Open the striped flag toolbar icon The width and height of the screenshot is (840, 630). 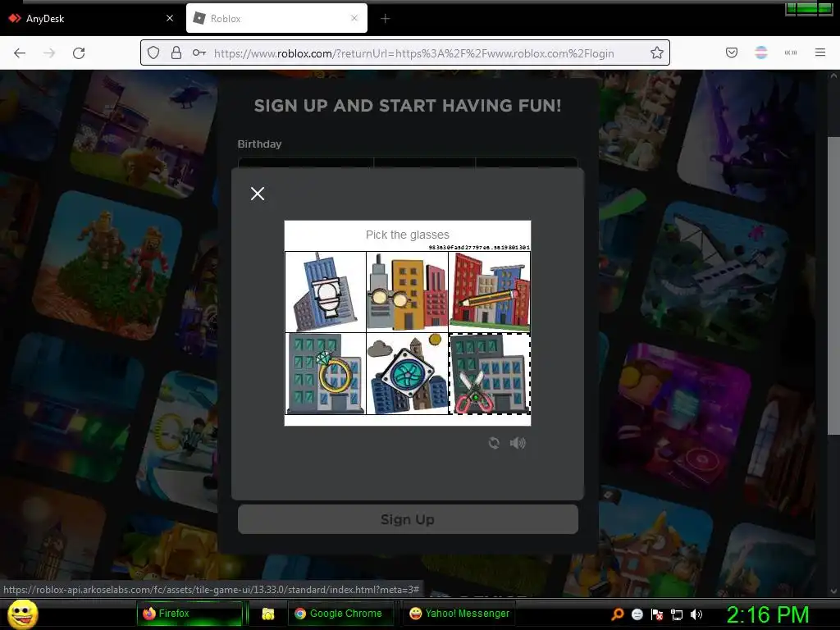(761, 52)
